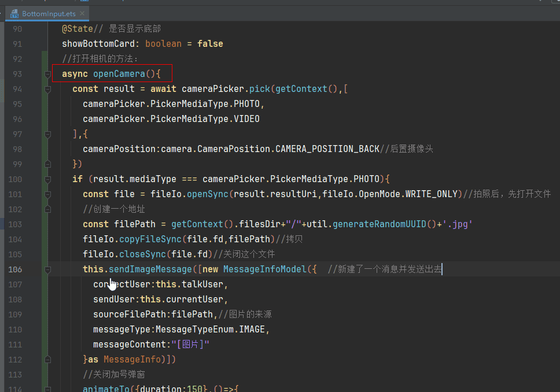The height and width of the screenshot is (392, 560).
Task: Click the fold end marker on line 99
Action: point(48,164)
